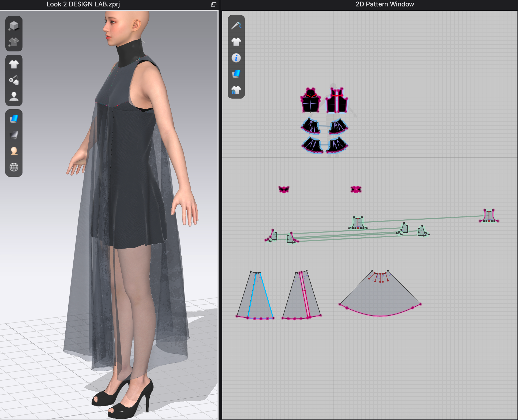Click the black front bodice pattern piece
The height and width of the screenshot is (420, 518).
coord(311,103)
